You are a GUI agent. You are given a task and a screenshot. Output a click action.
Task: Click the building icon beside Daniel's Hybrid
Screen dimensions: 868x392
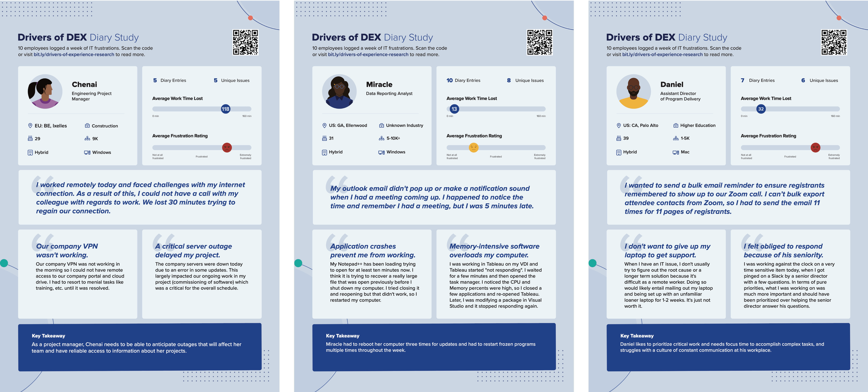click(619, 152)
